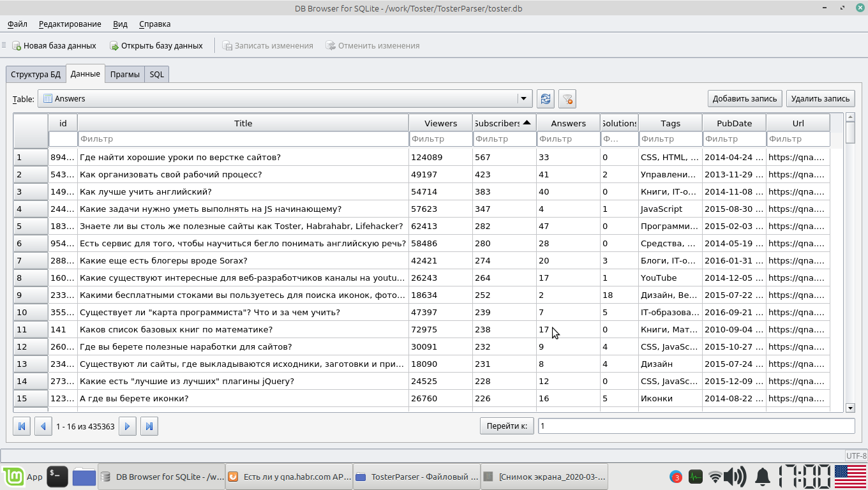Click the refresh table data icon
Screen dimensions: 868x490
546,99
